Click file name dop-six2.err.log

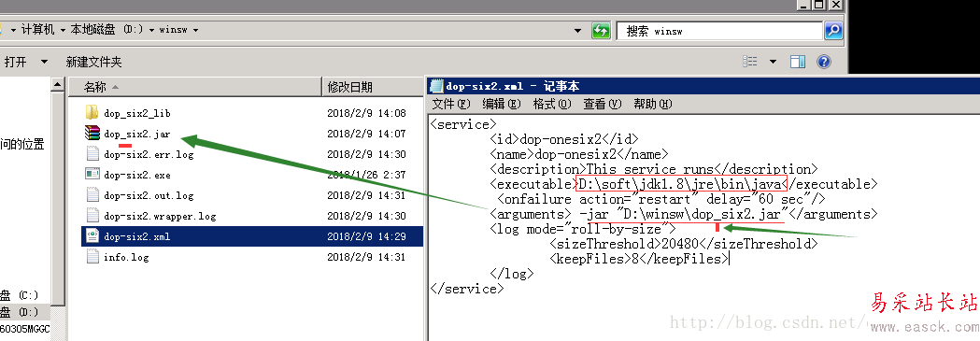click(x=149, y=154)
